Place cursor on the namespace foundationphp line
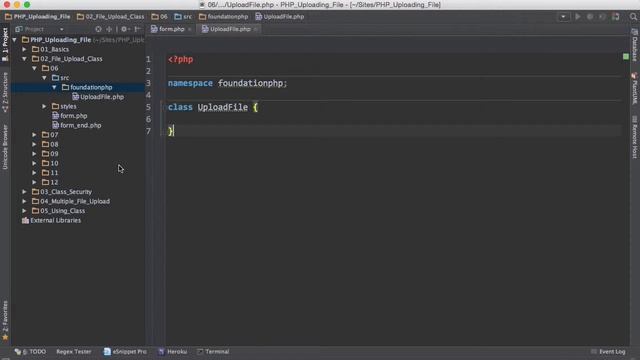 (x=227, y=83)
